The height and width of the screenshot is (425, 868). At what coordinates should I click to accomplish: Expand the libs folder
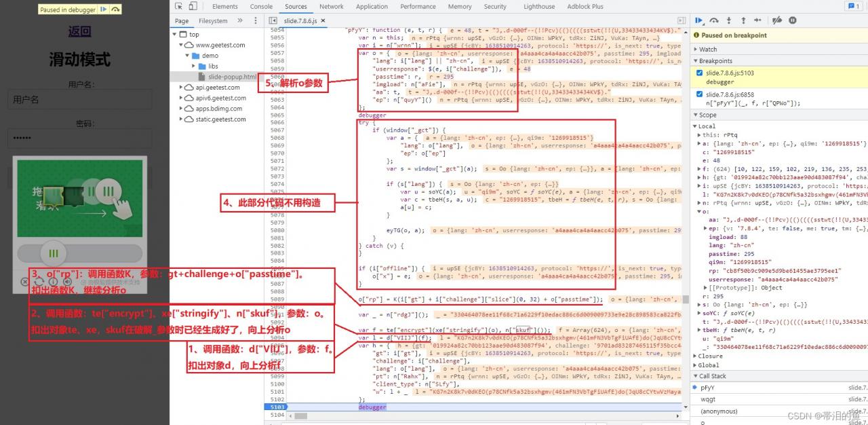195,66
